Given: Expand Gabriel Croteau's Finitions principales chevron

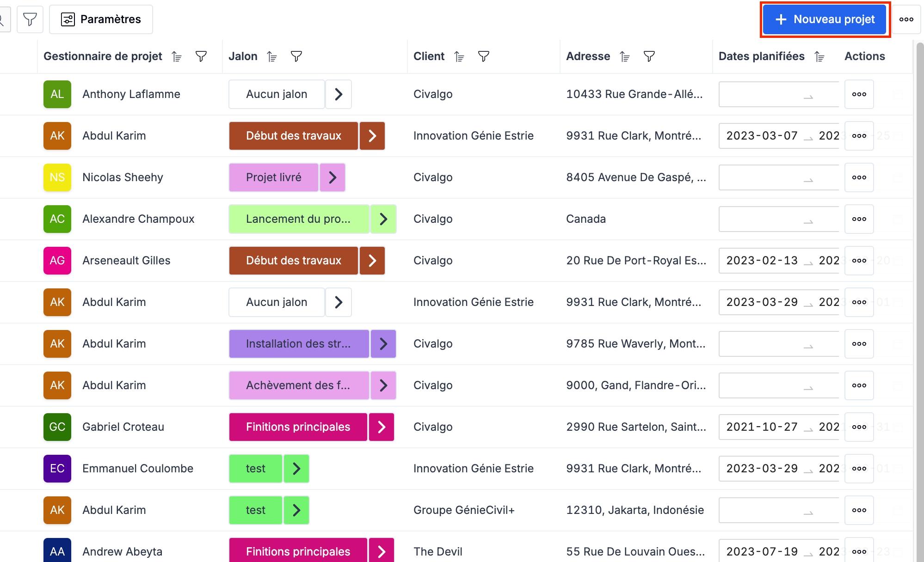Looking at the screenshot, I should click(382, 427).
